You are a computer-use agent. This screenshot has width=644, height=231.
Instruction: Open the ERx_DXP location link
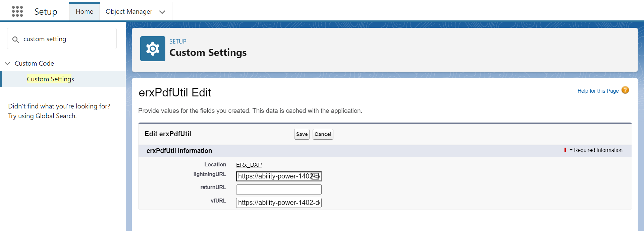[x=249, y=165]
